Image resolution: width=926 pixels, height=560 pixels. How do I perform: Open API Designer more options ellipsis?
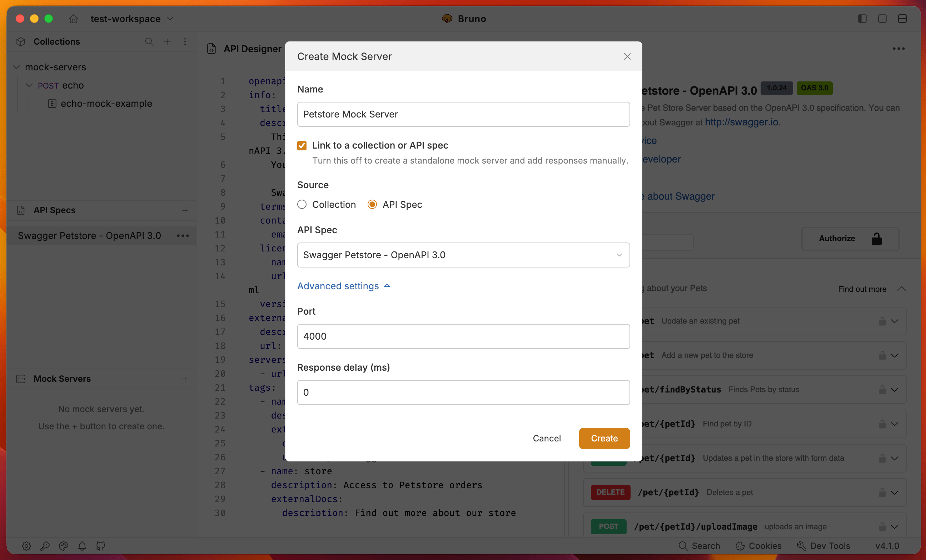[898, 49]
